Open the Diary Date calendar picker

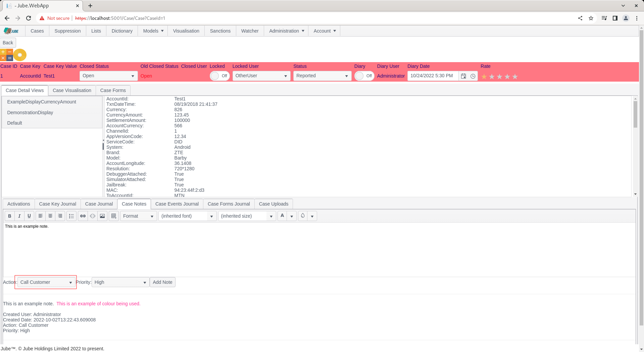pos(463,76)
